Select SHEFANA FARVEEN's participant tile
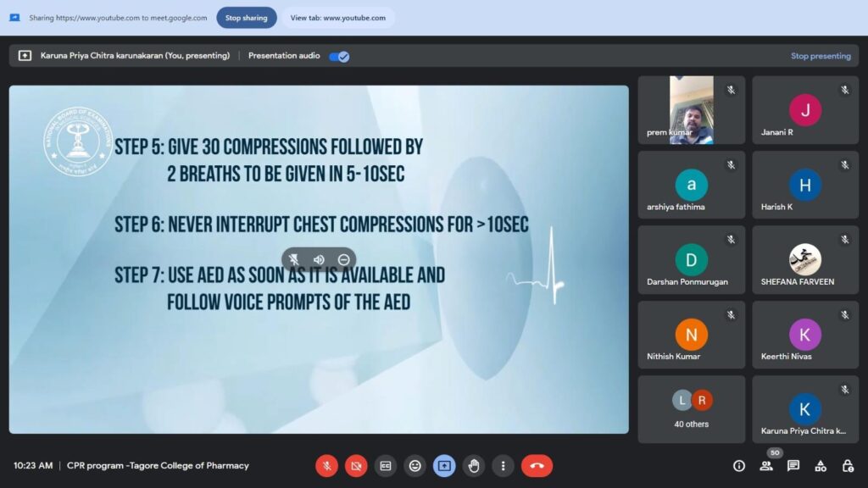Screen dimensions: 868x488 805,259
